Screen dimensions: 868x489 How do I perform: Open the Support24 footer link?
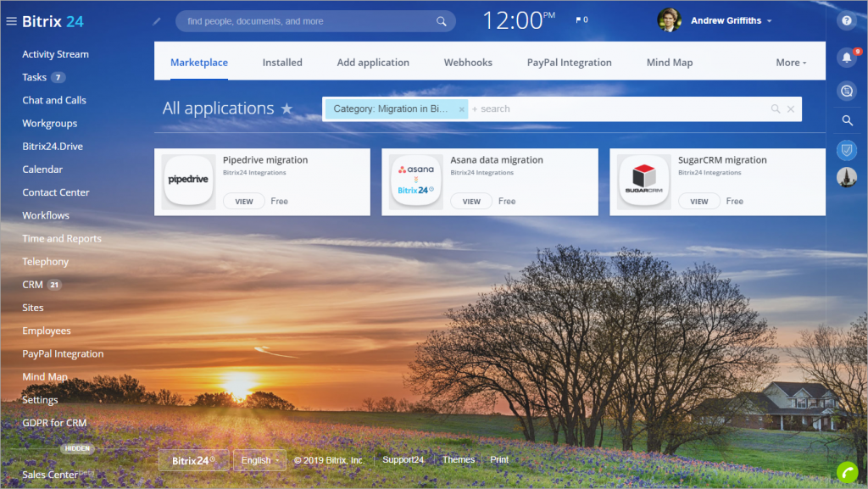point(403,459)
